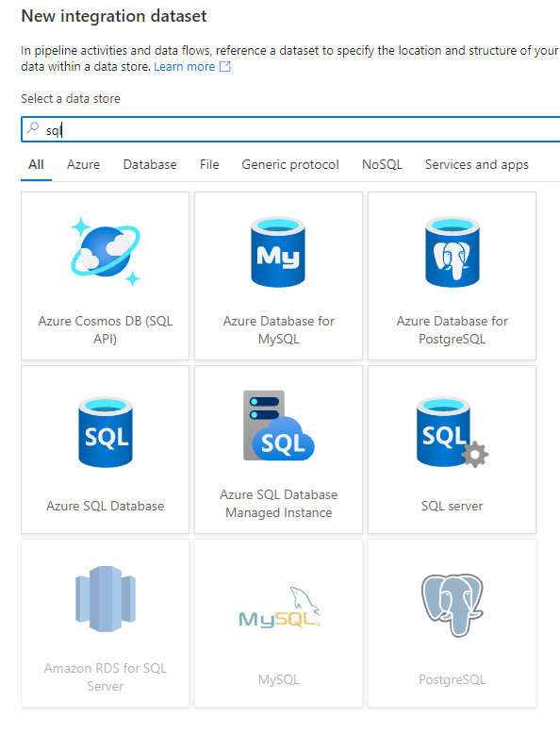Click the search magnifier icon
Viewport: 560px width, 734px height.
click(33, 128)
